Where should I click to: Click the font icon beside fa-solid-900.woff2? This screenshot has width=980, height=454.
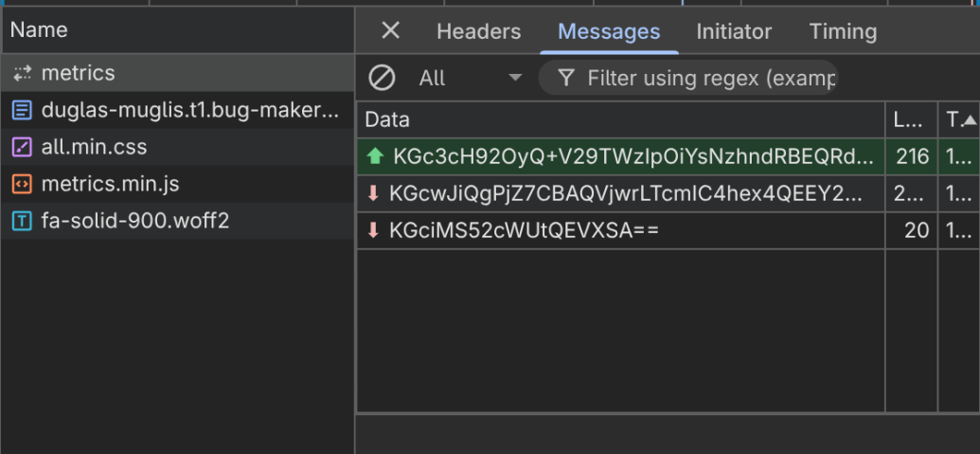pyautogui.click(x=22, y=222)
